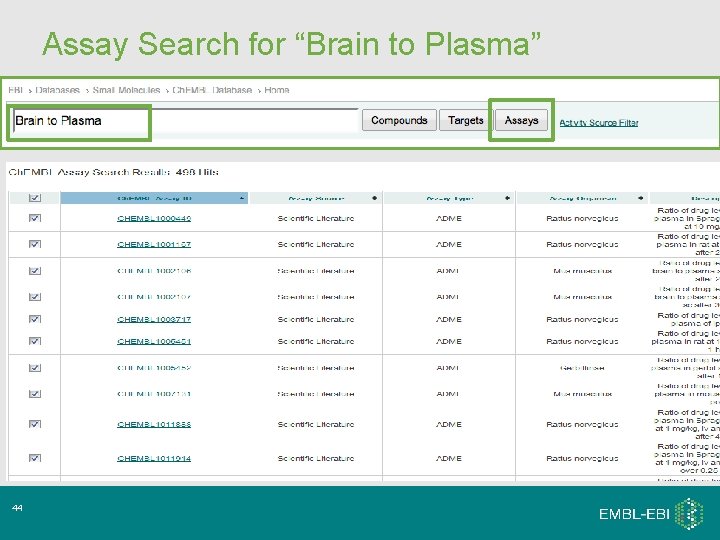Go to the Home breadcrumb link
720x540 pixels.
click(276, 90)
